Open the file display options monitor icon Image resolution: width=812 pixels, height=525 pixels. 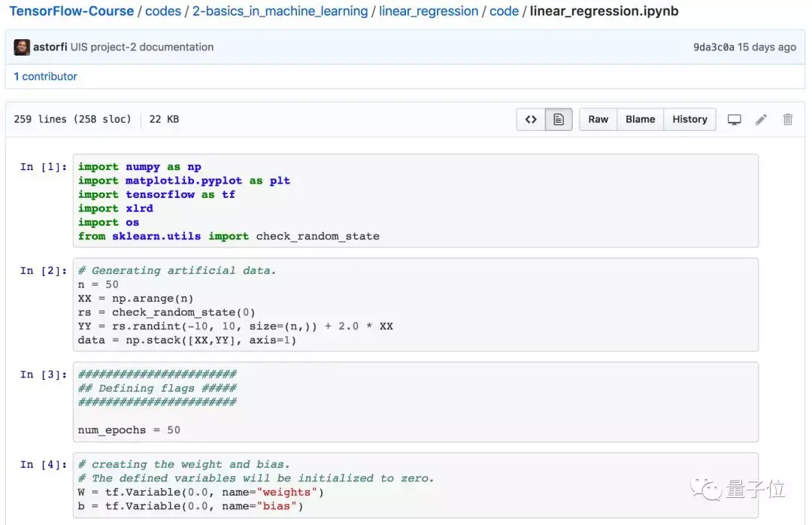735,119
